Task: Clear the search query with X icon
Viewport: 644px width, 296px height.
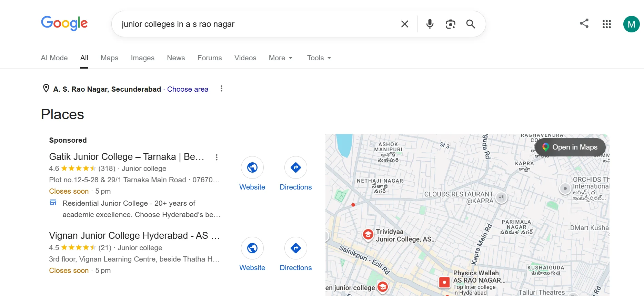Action: point(405,24)
